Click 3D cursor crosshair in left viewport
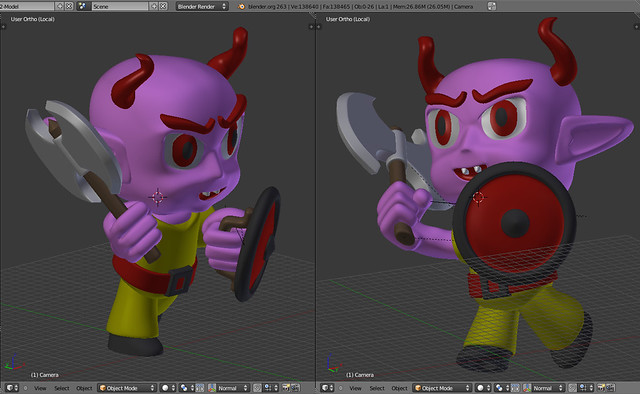 click(x=158, y=197)
